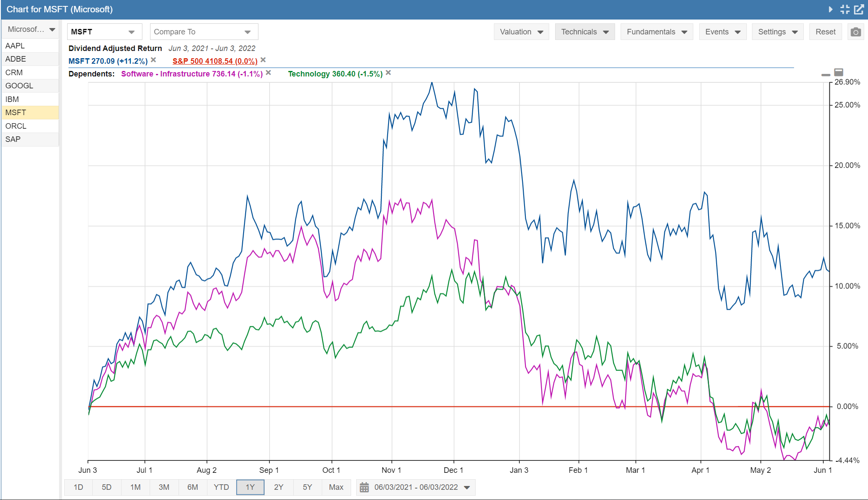868x500 pixels.
Task: Open the Settings dropdown
Action: tap(778, 32)
